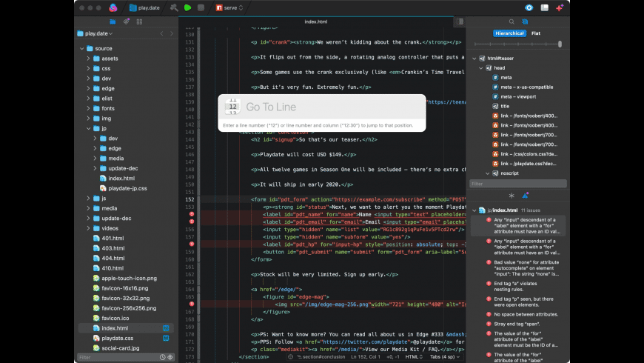Collapse the source folder

(x=80, y=48)
